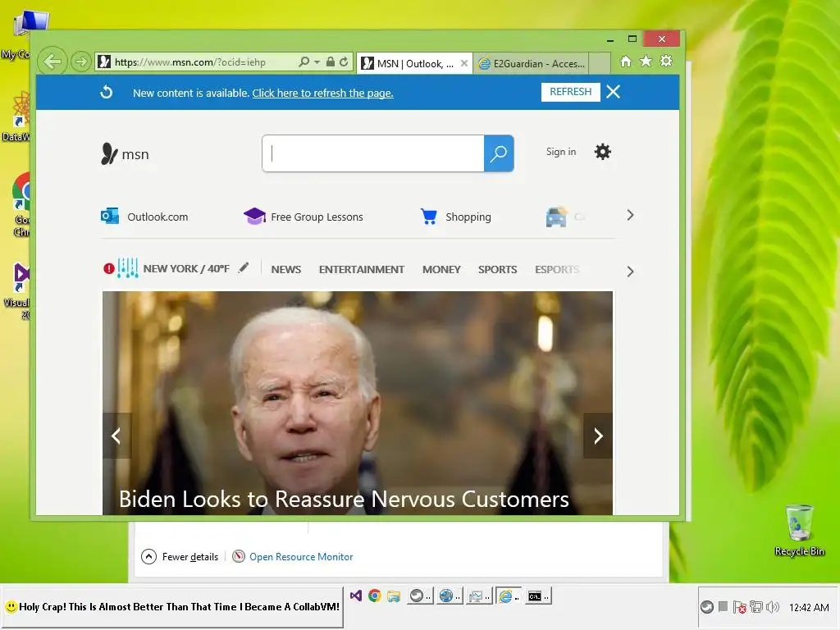Go back using the browser back arrow
The height and width of the screenshot is (630, 840).
point(52,62)
